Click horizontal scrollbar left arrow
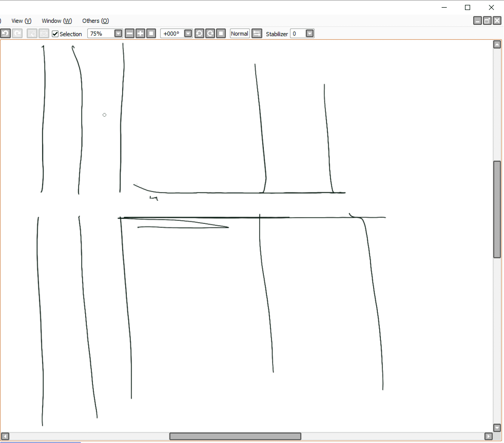This screenshot has width=504, height=443. coord(5,436)
